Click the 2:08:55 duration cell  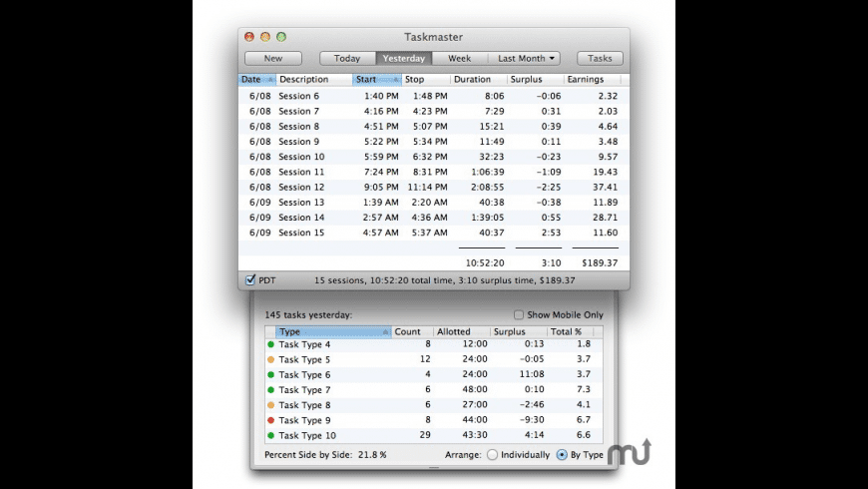[488, 188]
